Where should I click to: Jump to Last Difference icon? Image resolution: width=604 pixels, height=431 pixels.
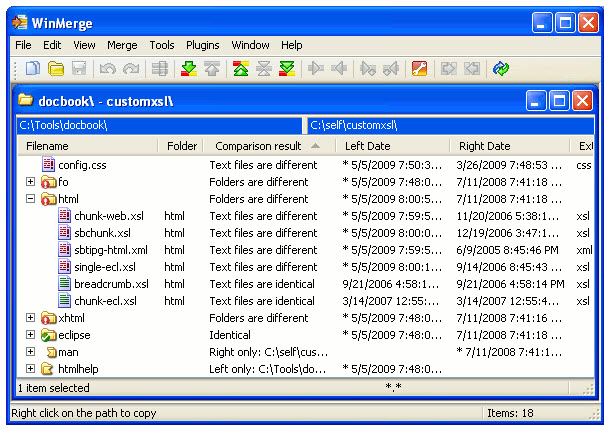coord(287,69)
